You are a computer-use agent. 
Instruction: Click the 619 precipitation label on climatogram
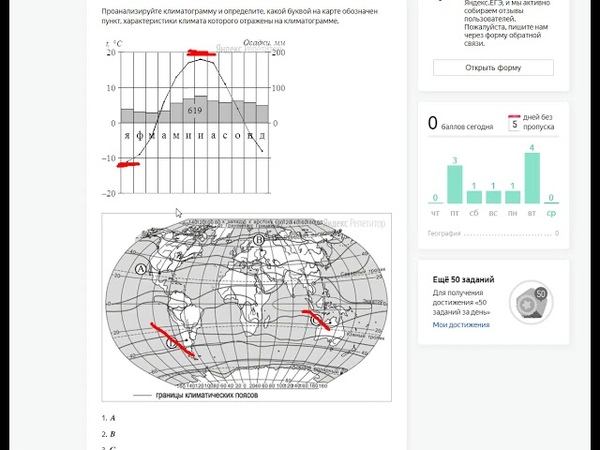click(x=195, y=111)
